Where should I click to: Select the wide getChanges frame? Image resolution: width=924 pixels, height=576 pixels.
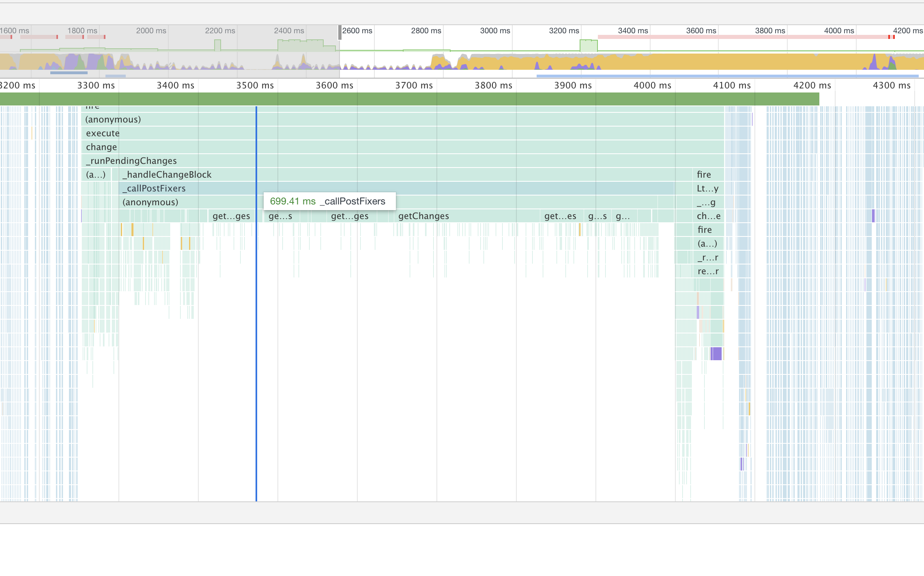tap(466, 216)
